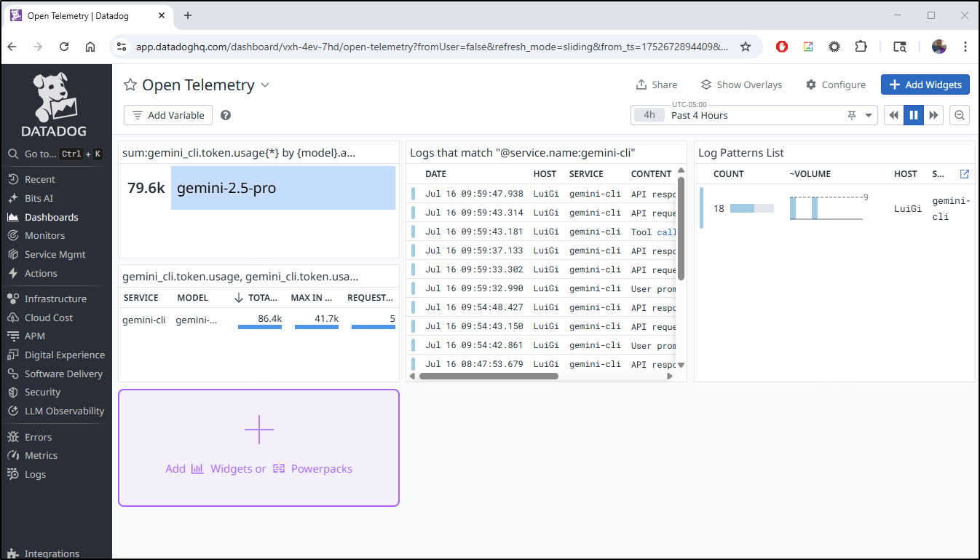
Task: Click the Metrics sidebar icon
Action: [x=12, y=455]
